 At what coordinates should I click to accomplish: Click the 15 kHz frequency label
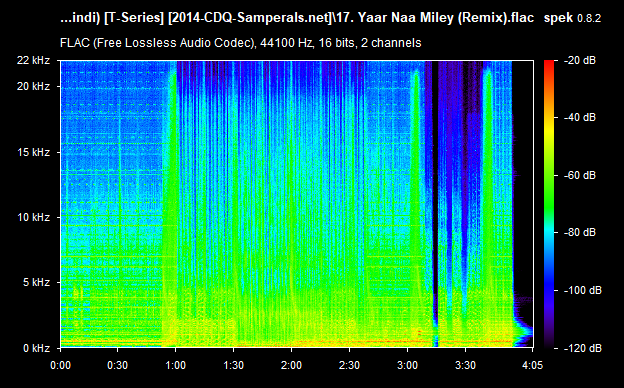33,152
